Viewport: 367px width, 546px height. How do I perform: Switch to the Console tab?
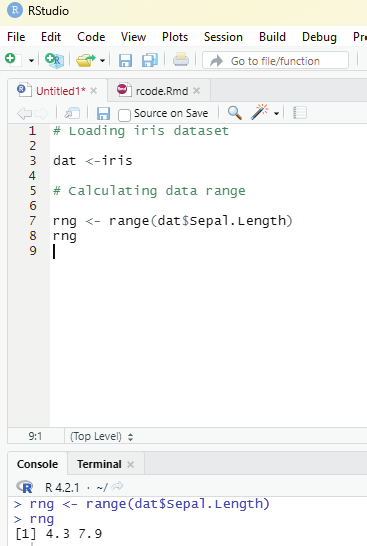(x=37, y=464)
